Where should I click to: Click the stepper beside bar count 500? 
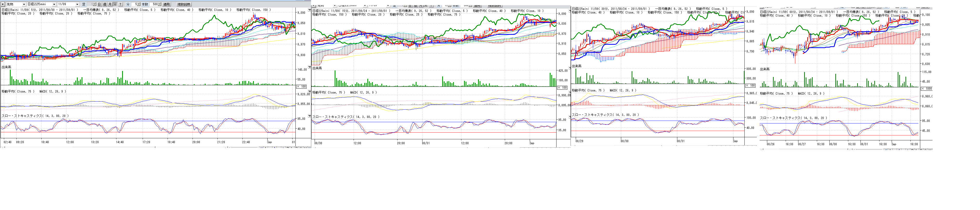tap(160, 4)
